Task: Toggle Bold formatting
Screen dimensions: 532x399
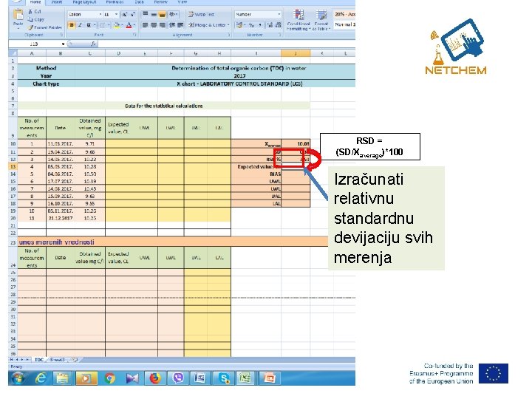Action: 72,25
